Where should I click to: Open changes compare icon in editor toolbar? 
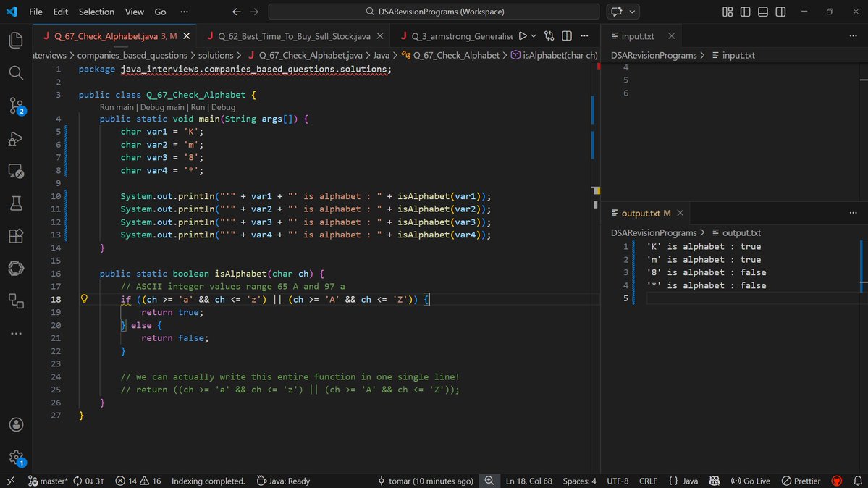coord(549,36)
